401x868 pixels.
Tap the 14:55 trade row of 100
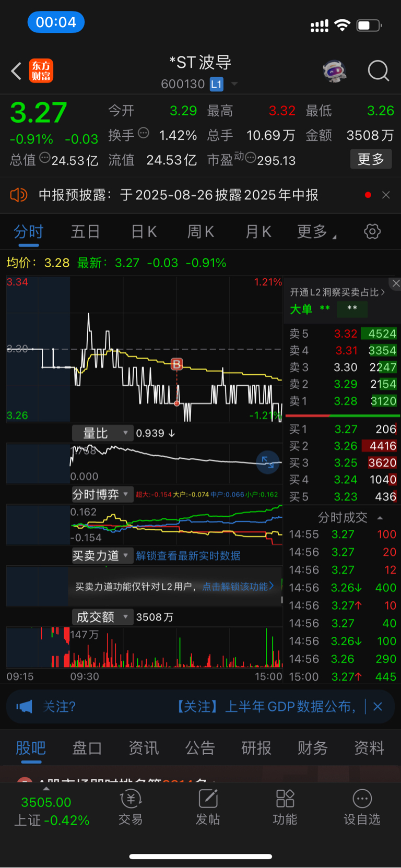[343, 534]
